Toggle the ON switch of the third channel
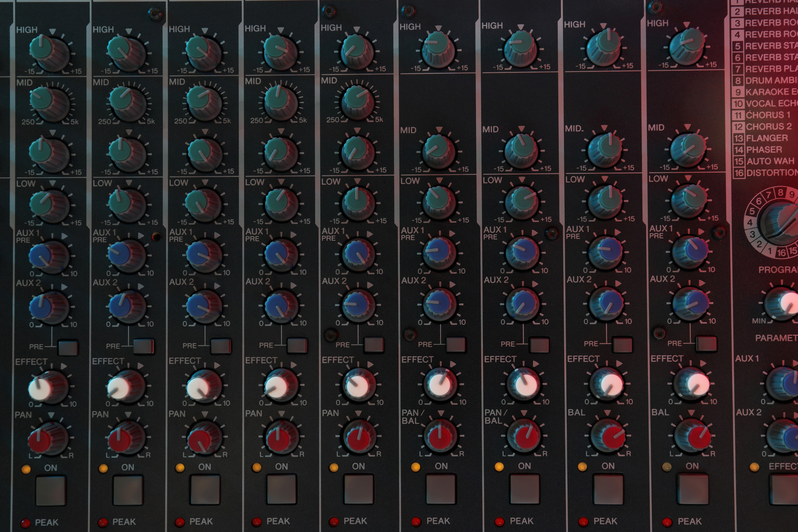The height and width of the screenshot is (532, 798). (205, 489)
